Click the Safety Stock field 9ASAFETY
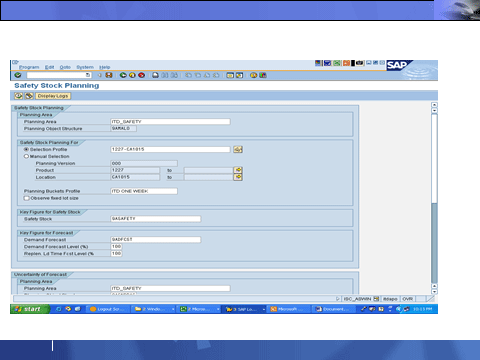The height and width of the screenshot is (360, 480). [x=155, y=219]
